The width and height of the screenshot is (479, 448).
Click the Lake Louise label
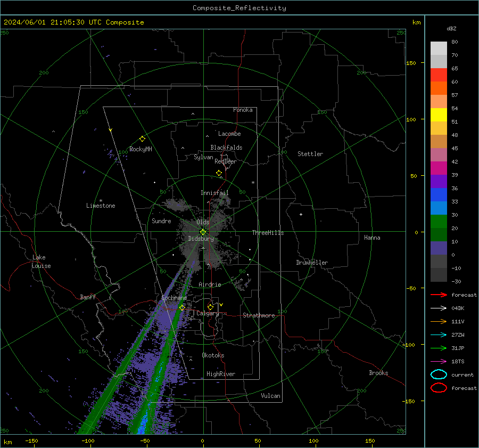pos(41,262)
